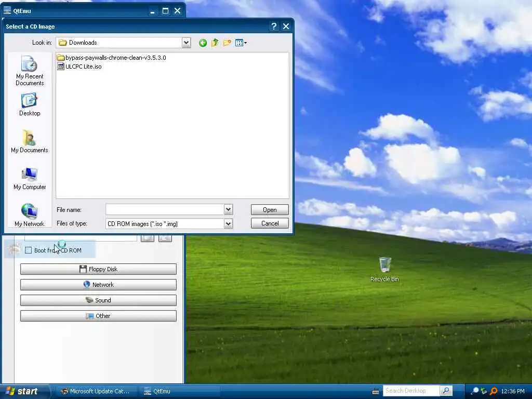Expand the Floppy Disk section in QtEmu

tap(98, 269)
